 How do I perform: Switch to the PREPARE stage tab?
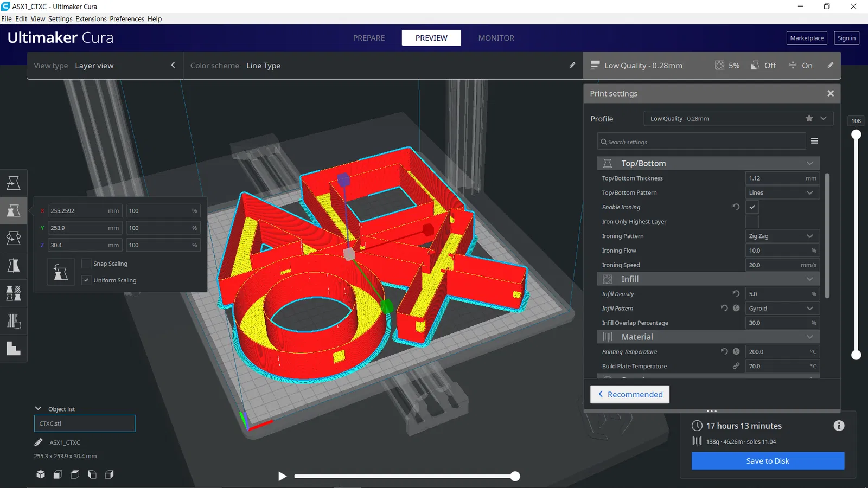point(369,38)
